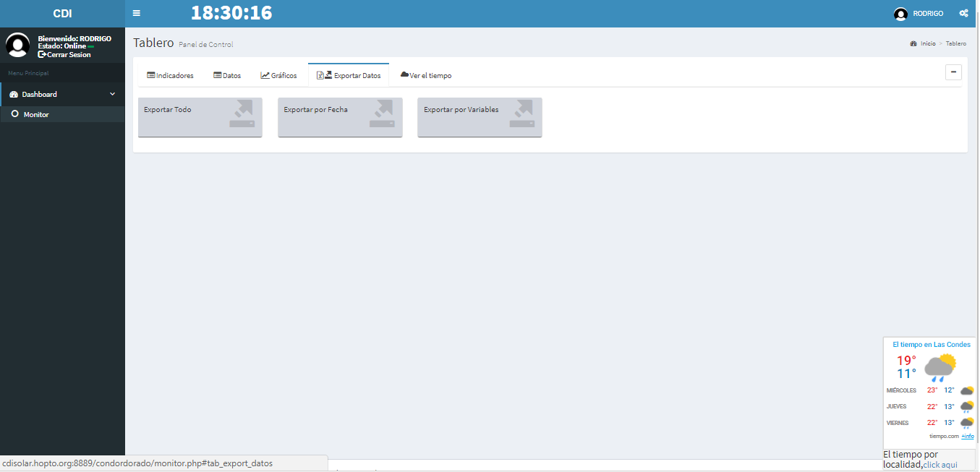
Task: Toggle the sidebar with the hamburger icon
Action: pos(137,13)
